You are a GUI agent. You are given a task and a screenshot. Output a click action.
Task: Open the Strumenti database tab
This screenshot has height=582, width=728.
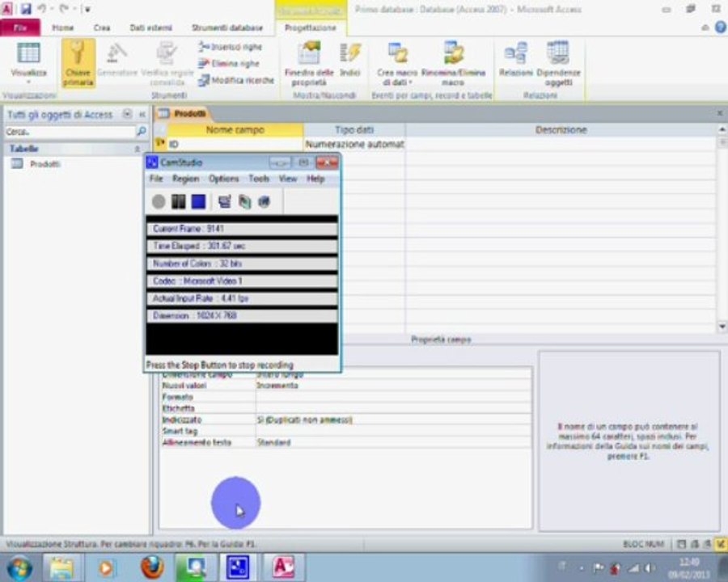227,27
